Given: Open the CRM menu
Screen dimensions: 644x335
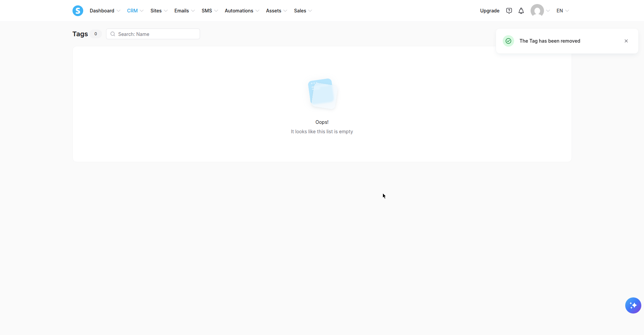Looking at the screenshot, I should (135, 11).
